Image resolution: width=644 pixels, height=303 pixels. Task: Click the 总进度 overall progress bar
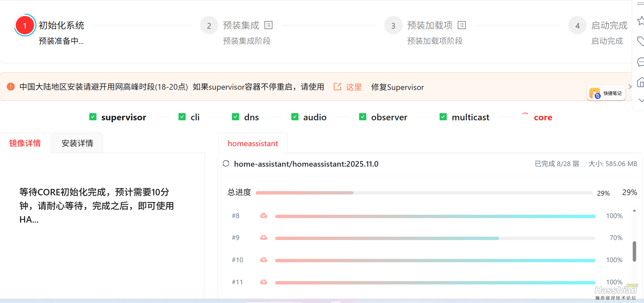click(x=424, y=193)
